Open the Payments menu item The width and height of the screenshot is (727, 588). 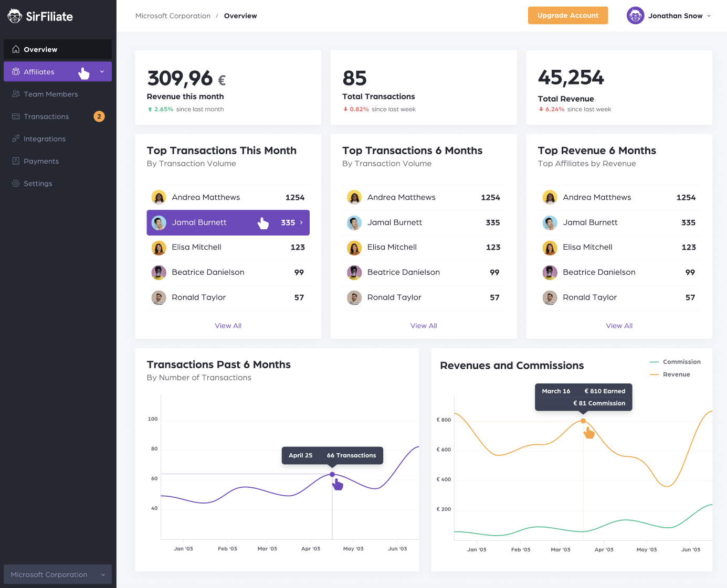click(58, 161)
